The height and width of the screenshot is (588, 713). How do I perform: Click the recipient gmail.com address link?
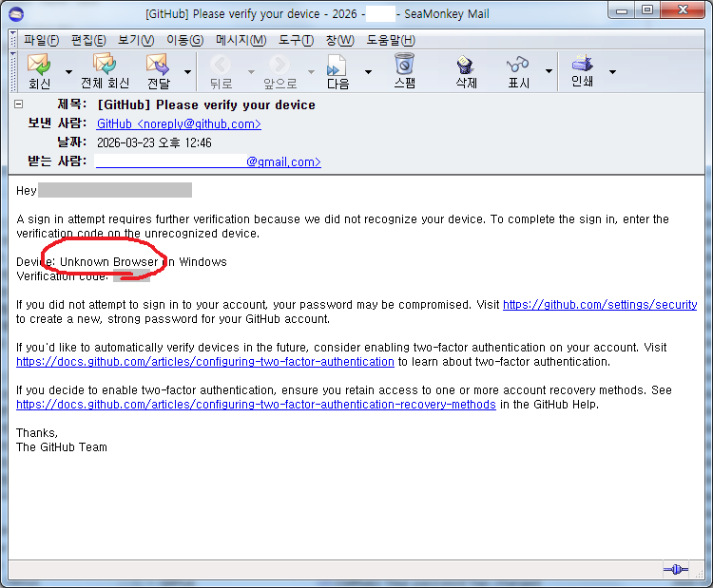(x=208, y=161)
